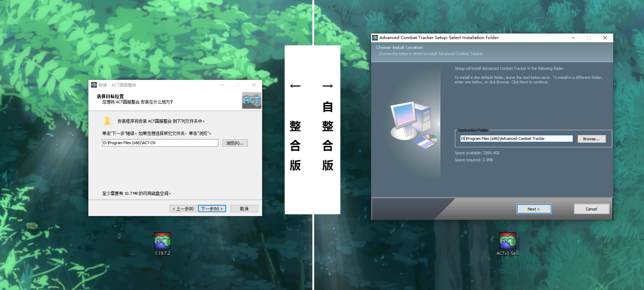The width and height of the screenshot is (644, 290).
Task: Cancel the Chinese installer with 取消
Action: (244, 209)
